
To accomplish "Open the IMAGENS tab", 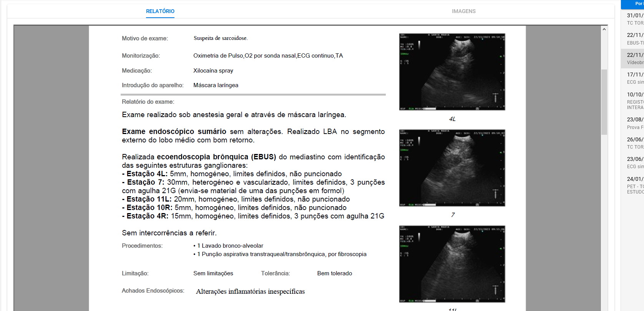I will pyautogui.click(x=463, y=11).
